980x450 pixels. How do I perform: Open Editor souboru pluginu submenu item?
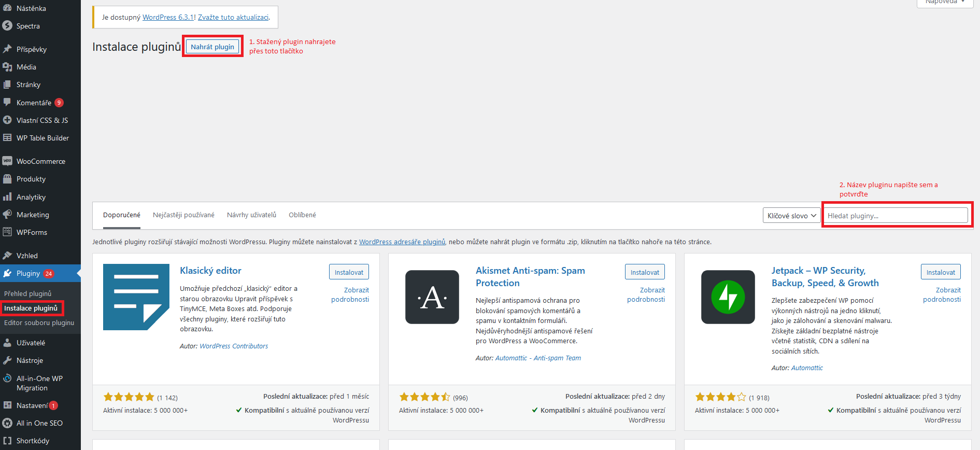(x=39, y=322)
